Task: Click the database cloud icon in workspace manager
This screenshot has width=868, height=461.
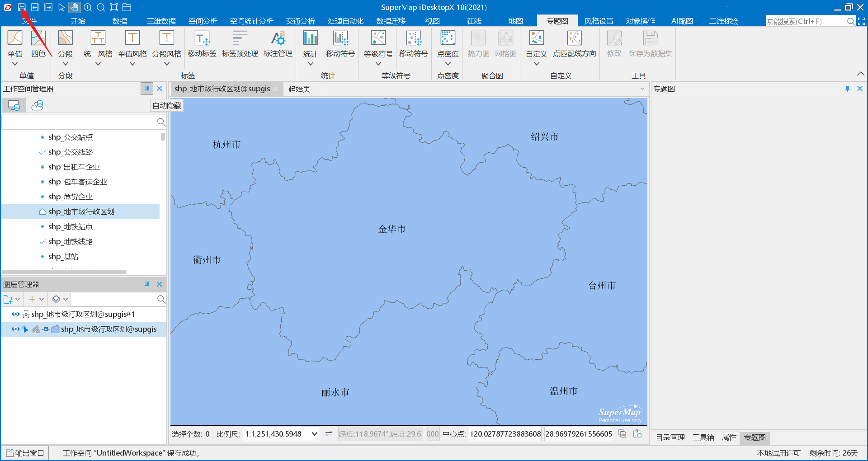Action: click(37, 105)
